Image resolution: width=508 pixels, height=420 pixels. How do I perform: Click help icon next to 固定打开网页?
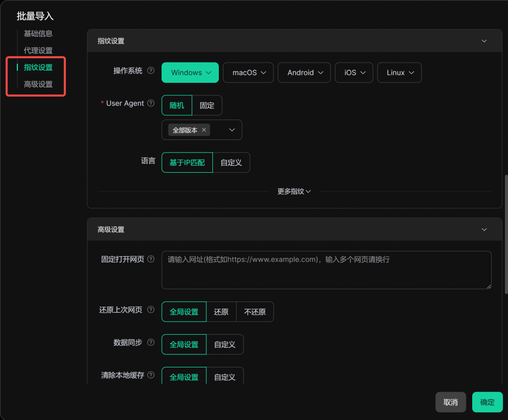pyautogui.click(x=151, y=259)
